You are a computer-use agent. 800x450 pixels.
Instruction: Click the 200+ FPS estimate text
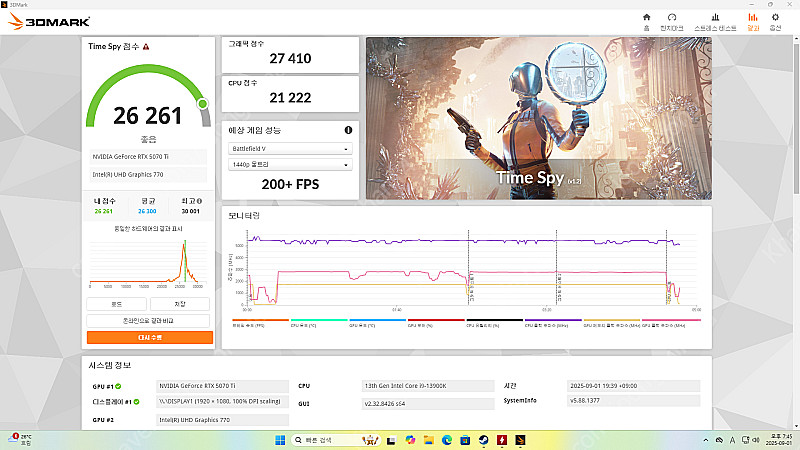point(290,184)
